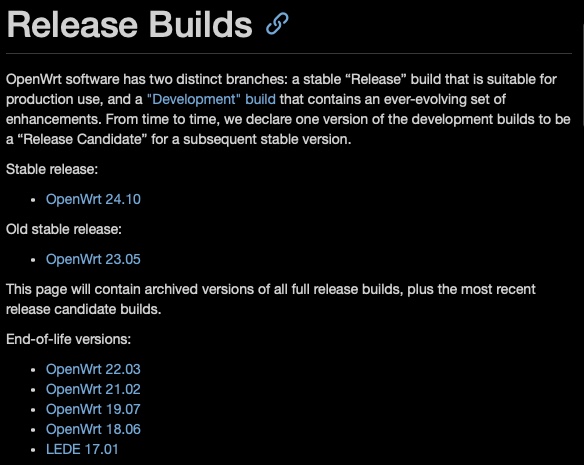The width and height of the screenshot is (584, 465).
Task: Go to the OpenWrt 21.02 release page
Action: [x=93, y=389]
